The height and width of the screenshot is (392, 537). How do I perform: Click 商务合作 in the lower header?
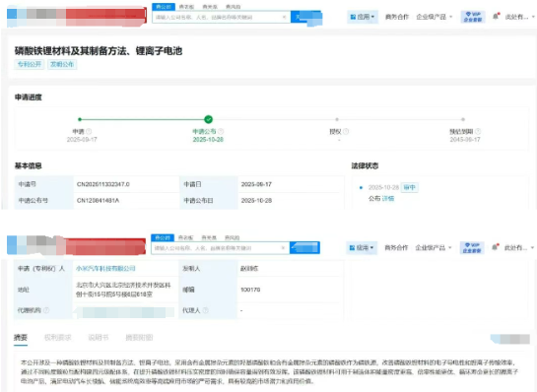coord(396,247)
